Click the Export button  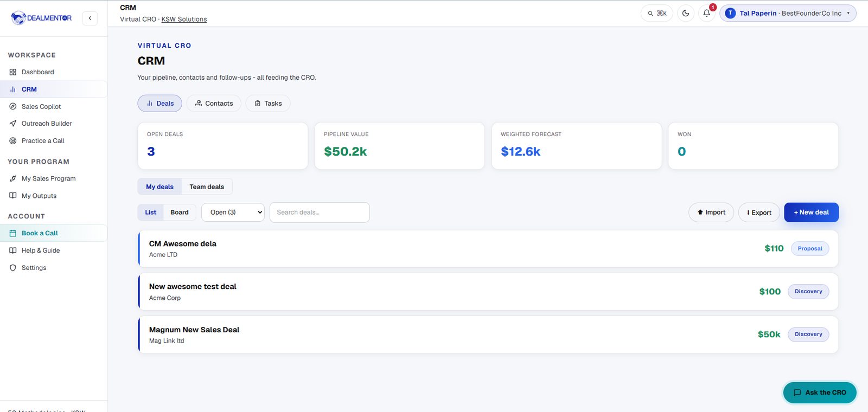(x=759, y=213)
